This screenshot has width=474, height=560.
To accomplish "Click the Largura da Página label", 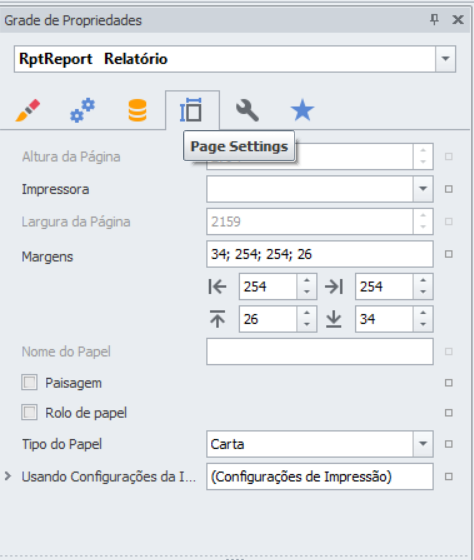I will tap(76, 222).
